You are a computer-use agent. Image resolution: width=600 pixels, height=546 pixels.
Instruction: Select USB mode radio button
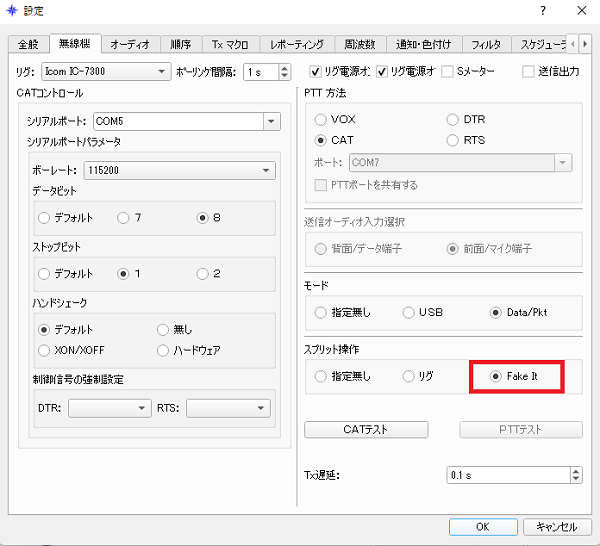409,313
